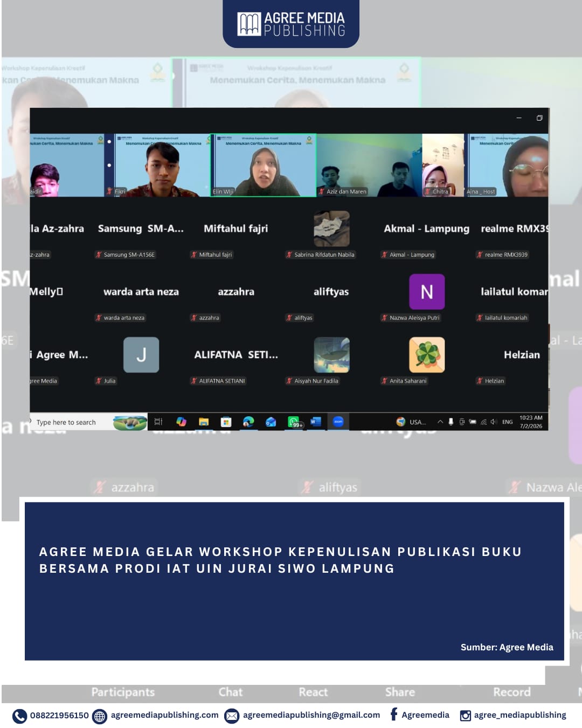Click the email envelope icon

232,716
